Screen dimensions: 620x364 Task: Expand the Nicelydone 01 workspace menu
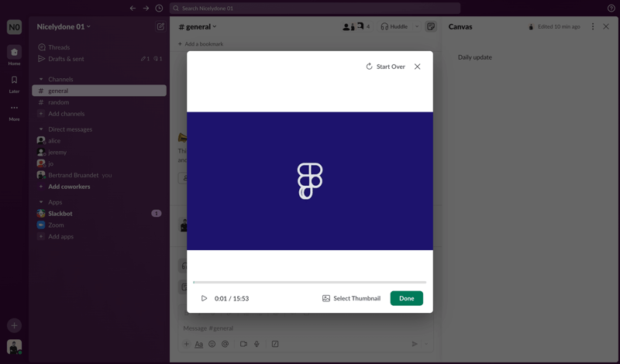64,27
